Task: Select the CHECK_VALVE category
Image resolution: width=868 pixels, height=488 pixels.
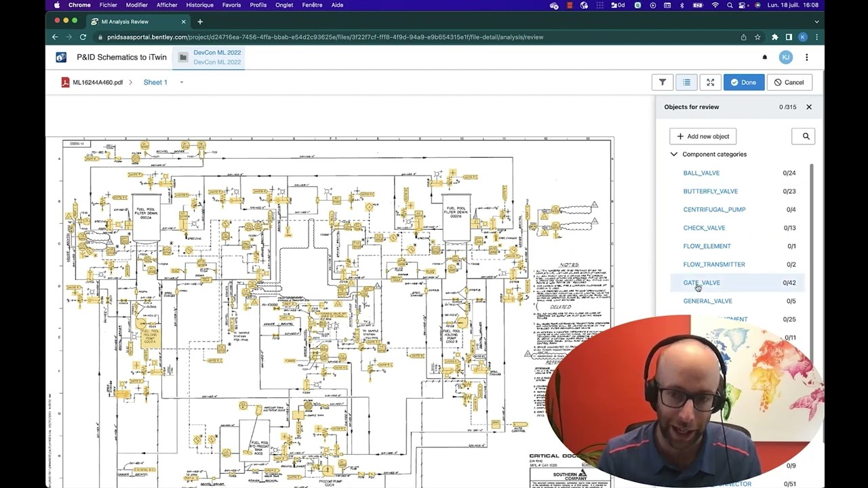Action: 704,228
